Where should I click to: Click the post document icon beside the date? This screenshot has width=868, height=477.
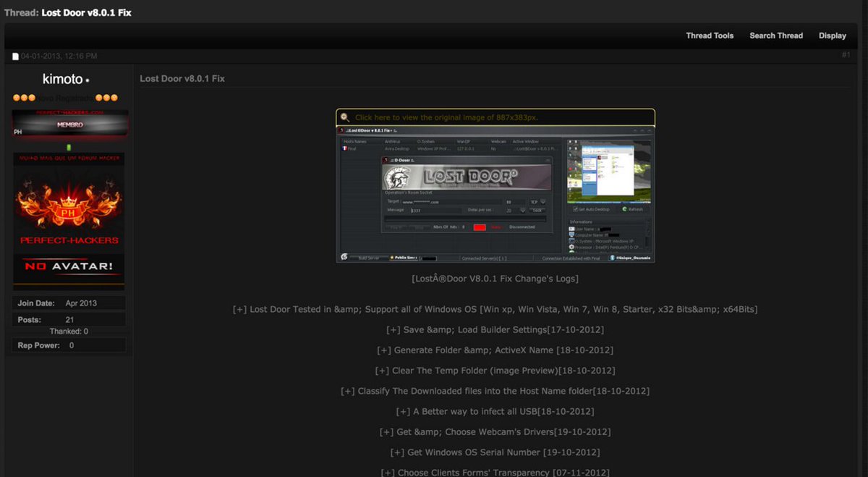pyautogui.click(x=16, y=56)
